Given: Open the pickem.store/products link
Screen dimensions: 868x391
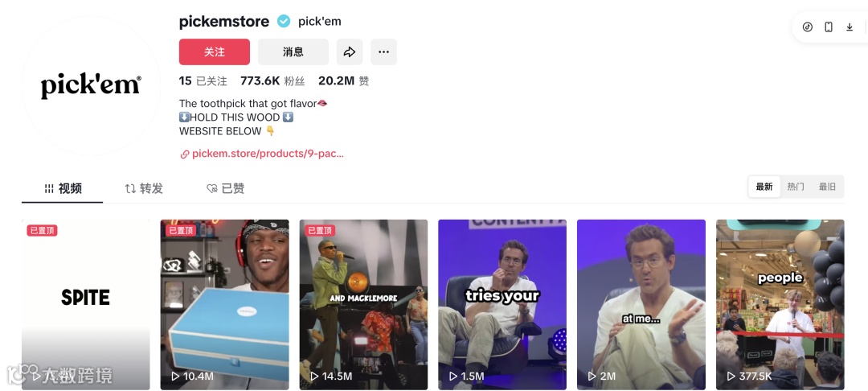Looking at the screenshot, I should coord(268,154).
